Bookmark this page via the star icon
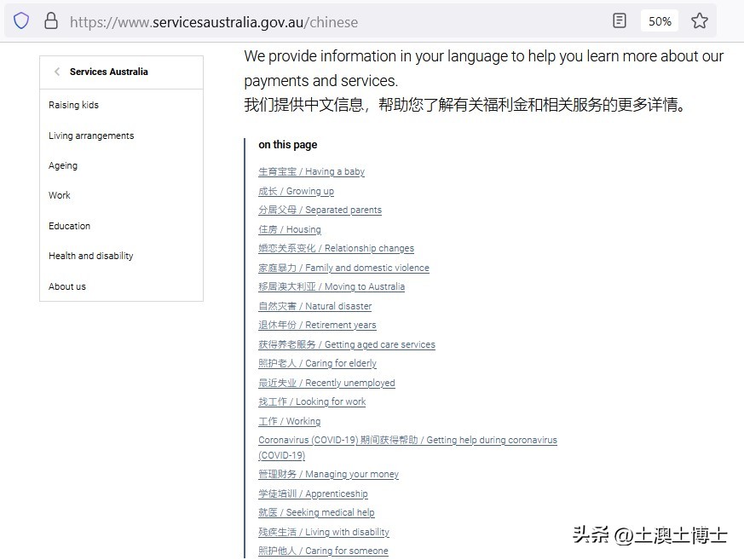This screenshot has height=560, width=744. [700, 20]
